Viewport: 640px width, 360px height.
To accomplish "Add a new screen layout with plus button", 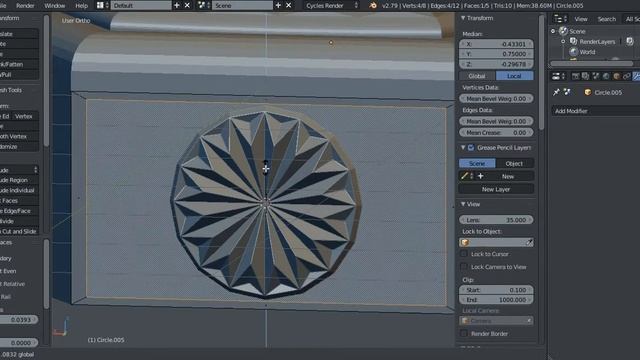I will coord(177,5).
